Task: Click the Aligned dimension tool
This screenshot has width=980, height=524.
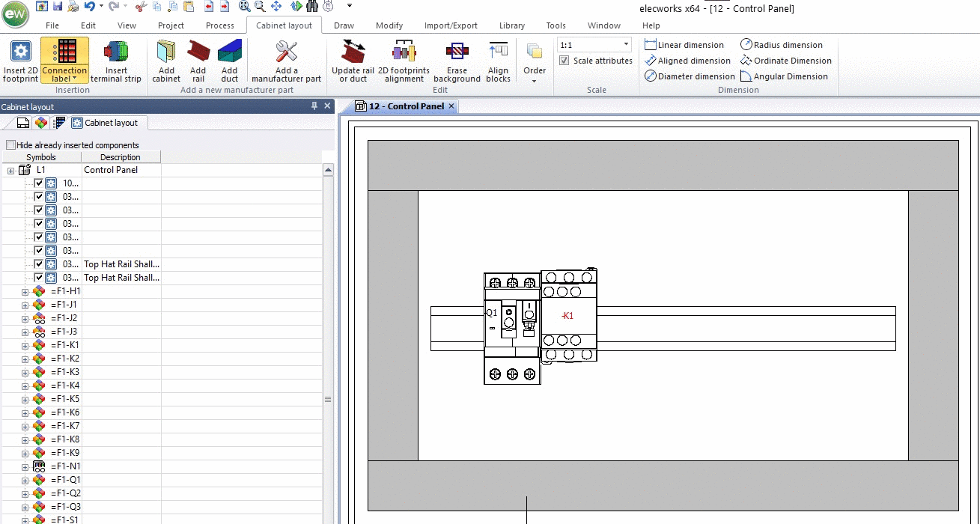Action: pos(687,61)
